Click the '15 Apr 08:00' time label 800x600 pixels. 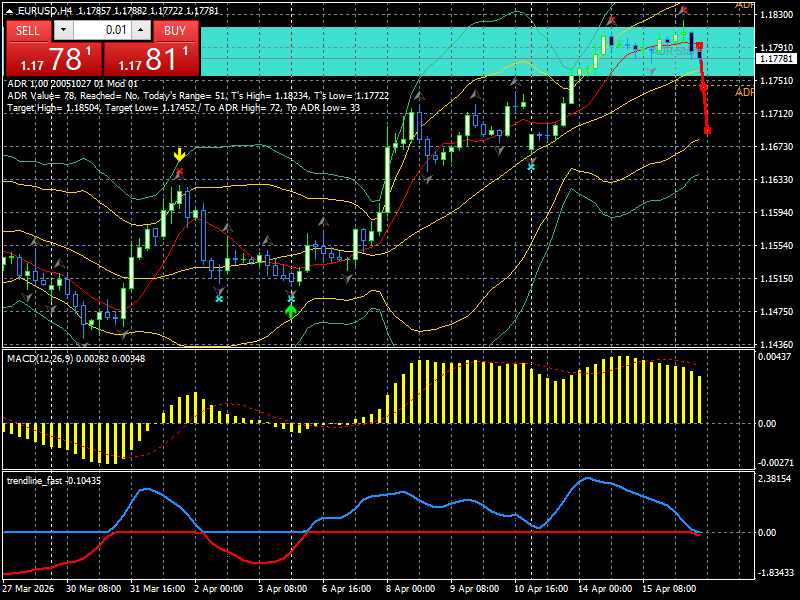[x=669, y=589]
